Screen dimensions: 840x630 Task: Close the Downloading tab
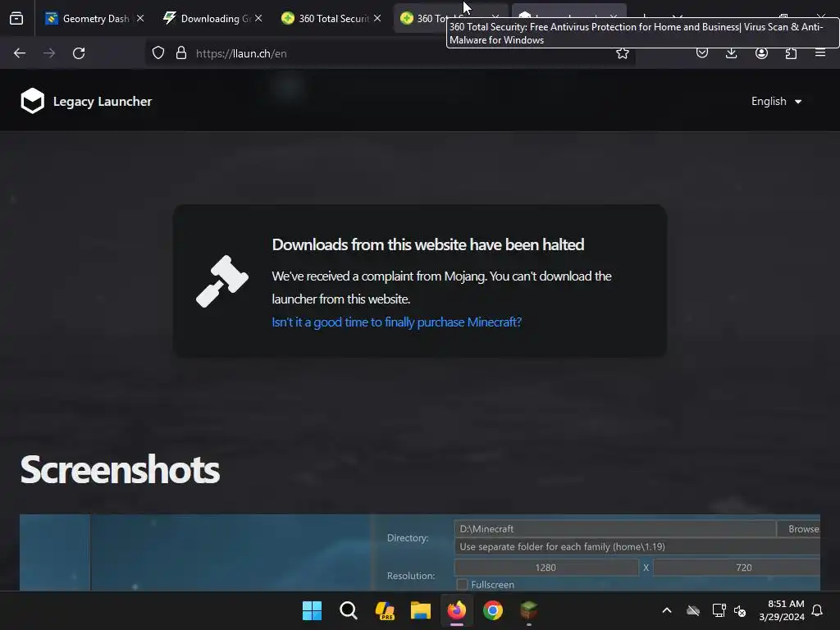258,18
